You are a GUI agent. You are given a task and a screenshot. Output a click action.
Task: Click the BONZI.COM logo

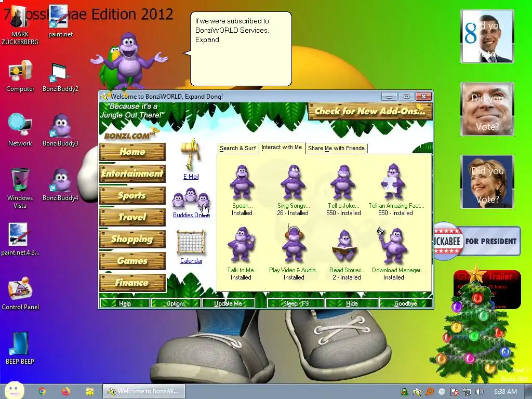tap(131, 135)
